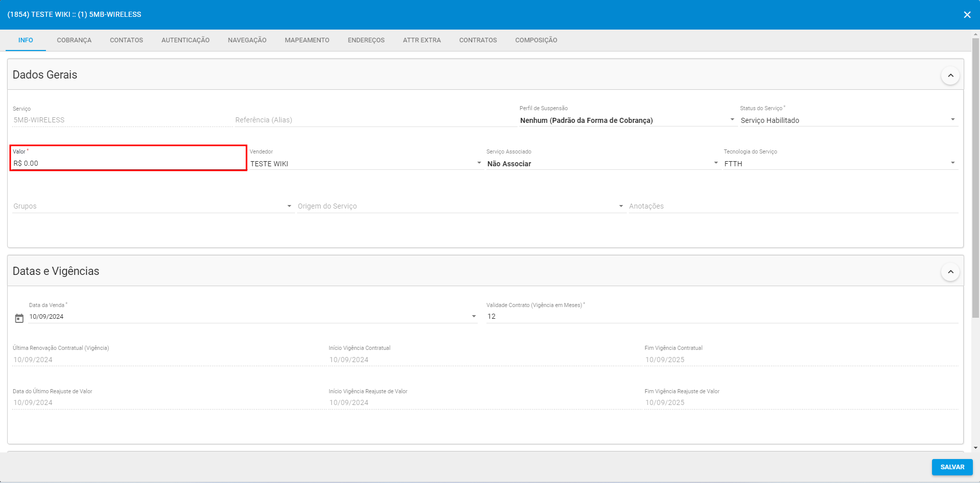Go to the AUTENTICAÇÃO tab
Viewport: 980px width, 483px height.
(x=185, y=40)
